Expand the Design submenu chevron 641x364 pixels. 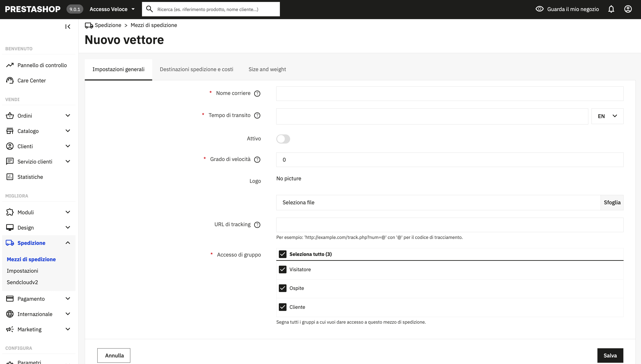point(68,227)
